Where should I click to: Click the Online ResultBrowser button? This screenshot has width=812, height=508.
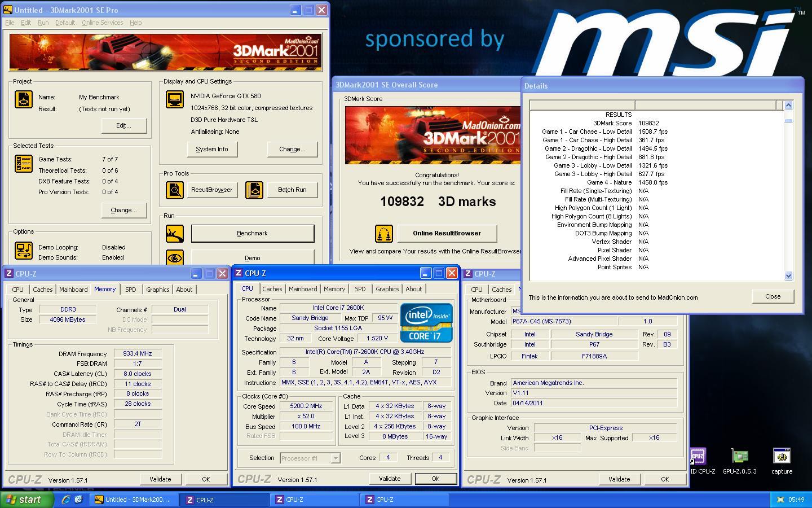(447, 233)
